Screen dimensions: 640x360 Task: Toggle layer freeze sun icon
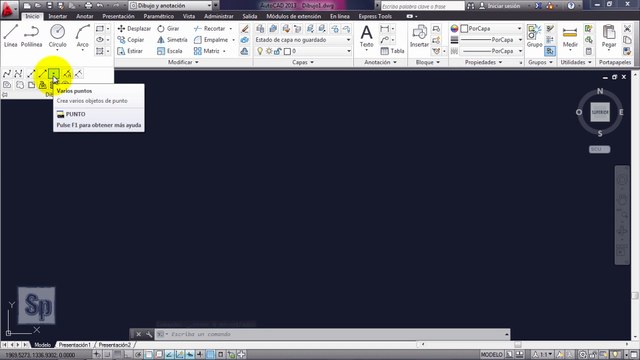[269, 51]
